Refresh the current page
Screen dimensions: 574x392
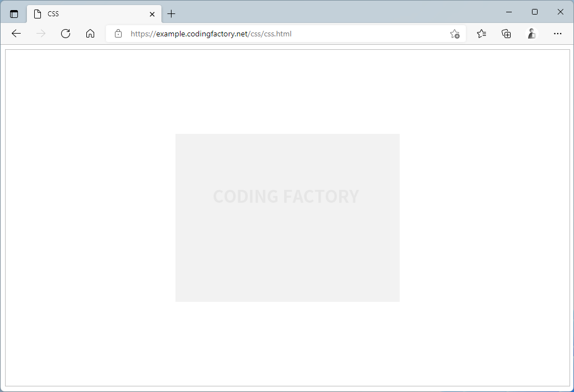tap(66, 34)
